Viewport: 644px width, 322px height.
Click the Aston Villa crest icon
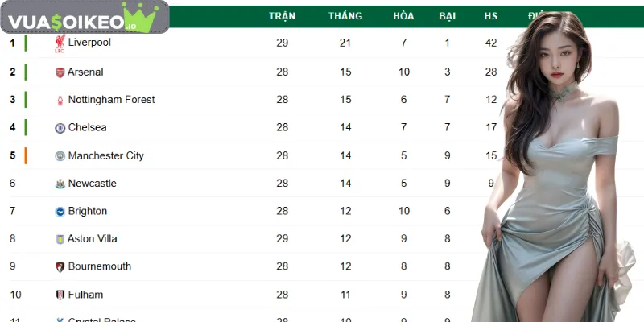click(60, 239)
